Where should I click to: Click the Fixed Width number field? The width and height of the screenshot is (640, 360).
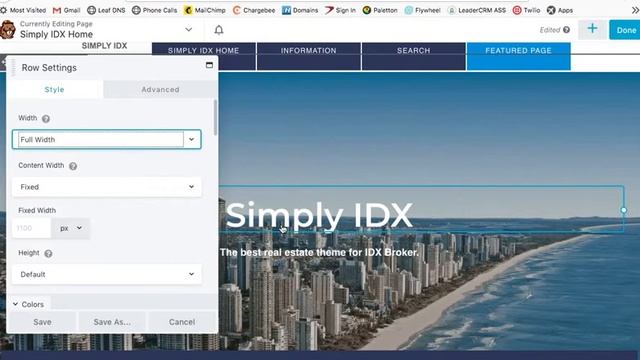click(31, 228)
